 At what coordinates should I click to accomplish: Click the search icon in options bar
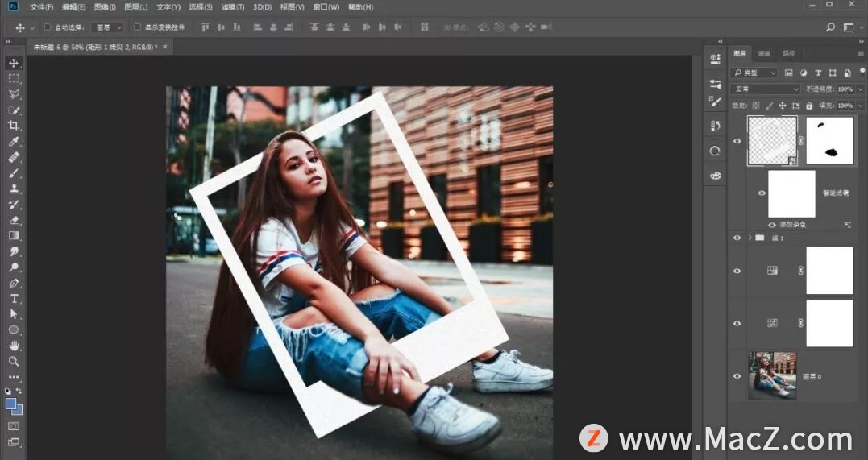(830, 27)
